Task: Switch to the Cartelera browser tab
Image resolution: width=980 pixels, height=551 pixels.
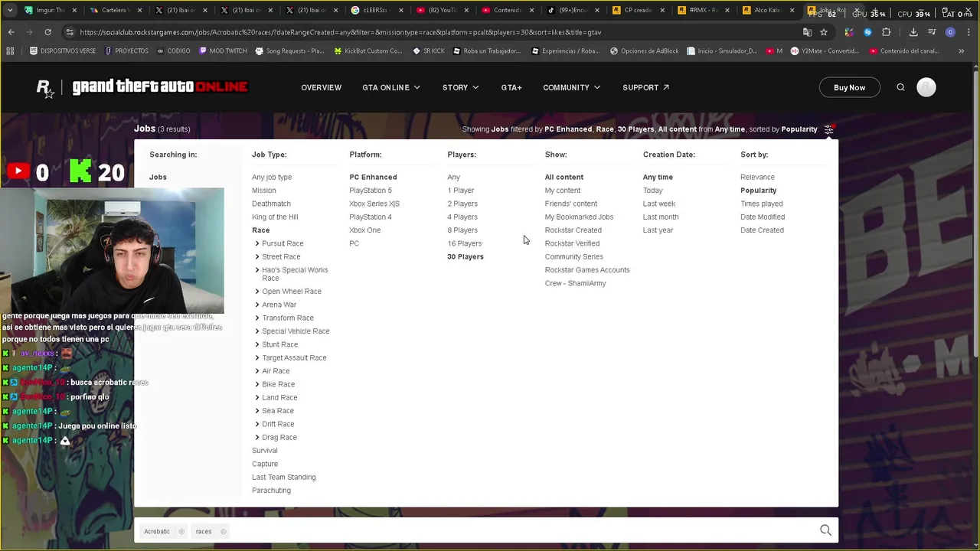Action: click(115, 11)
